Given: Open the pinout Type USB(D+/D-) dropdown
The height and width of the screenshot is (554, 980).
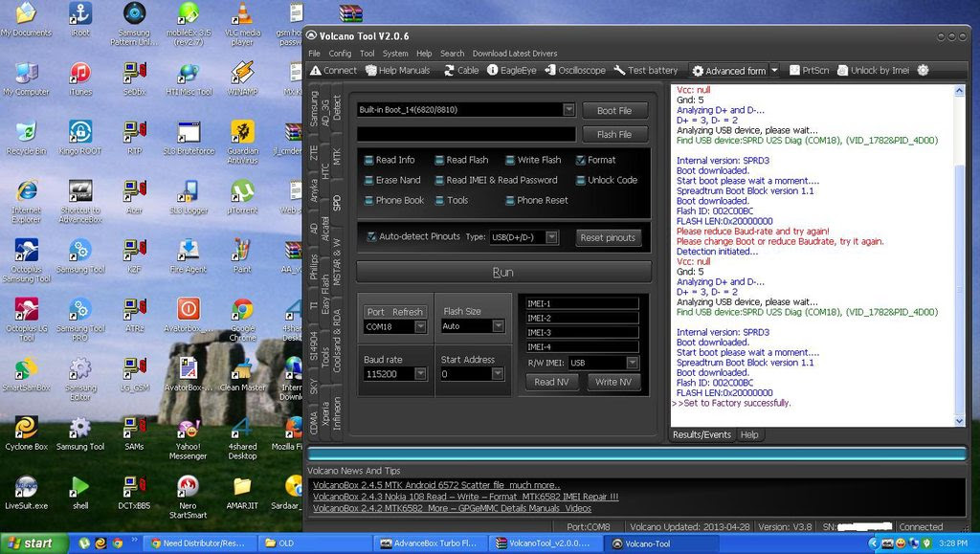Looking at the screenshot, I should tap(552, 237).
